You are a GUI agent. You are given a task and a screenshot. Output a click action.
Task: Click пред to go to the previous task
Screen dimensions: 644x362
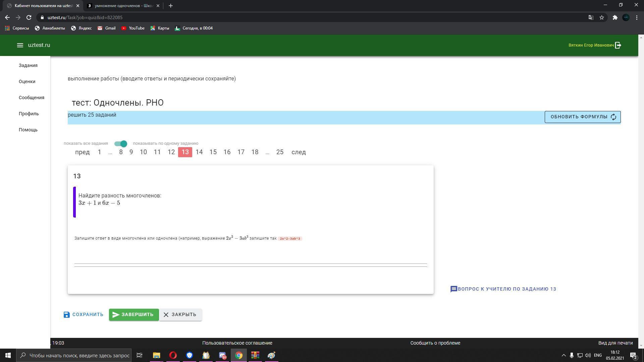(82, 152)
